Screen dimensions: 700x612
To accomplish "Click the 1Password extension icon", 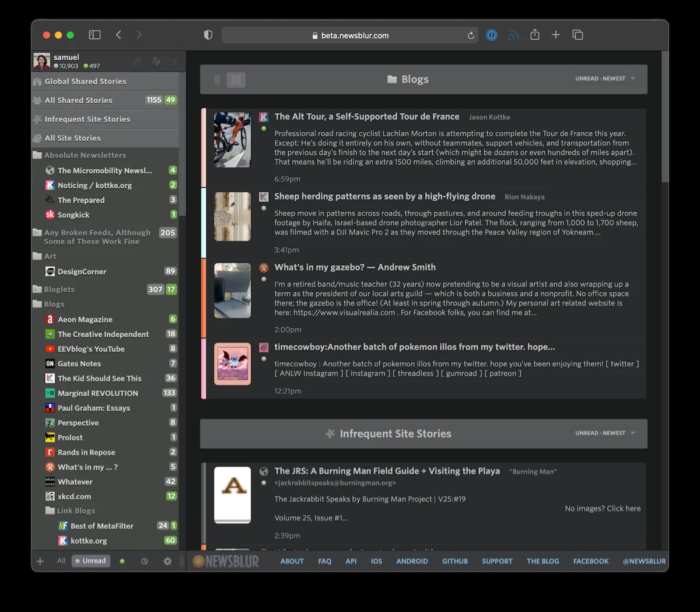I will point(492,35).
